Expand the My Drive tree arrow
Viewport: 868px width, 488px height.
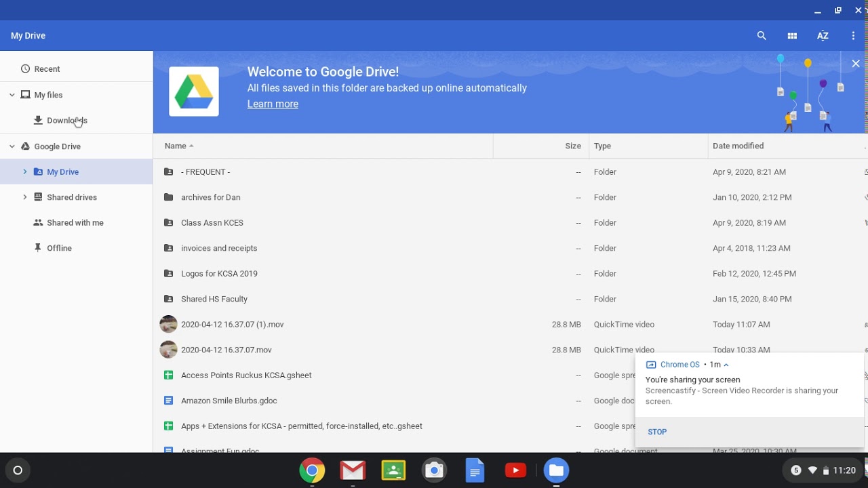(25, 171)
